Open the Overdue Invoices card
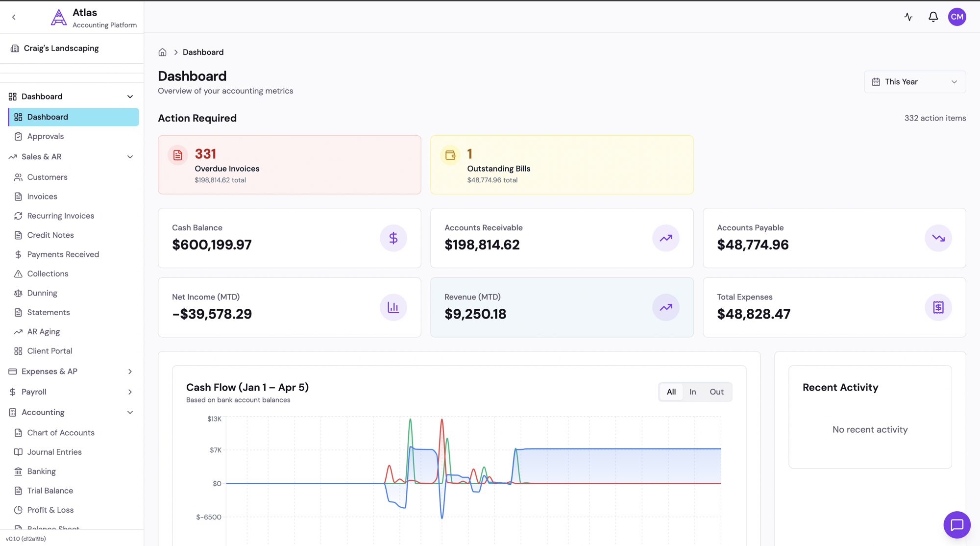The width and height of the screenshot is (980, 546). point(289,165)
